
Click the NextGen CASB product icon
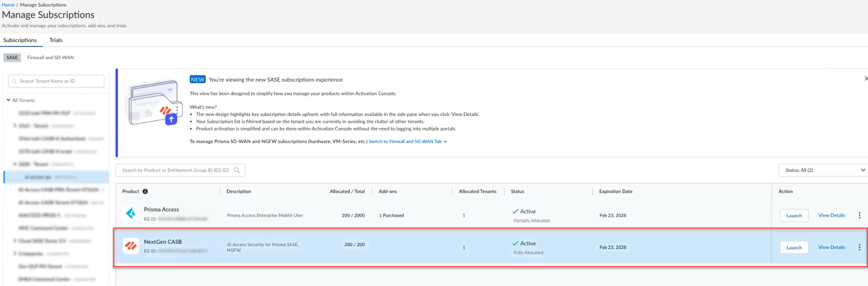click(131, 246)
